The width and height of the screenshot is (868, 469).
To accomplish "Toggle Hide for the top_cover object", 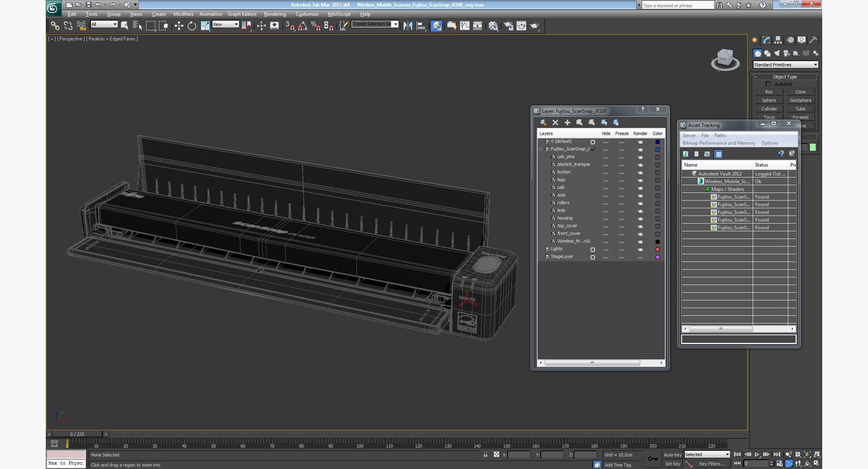I will coord(606,226).
